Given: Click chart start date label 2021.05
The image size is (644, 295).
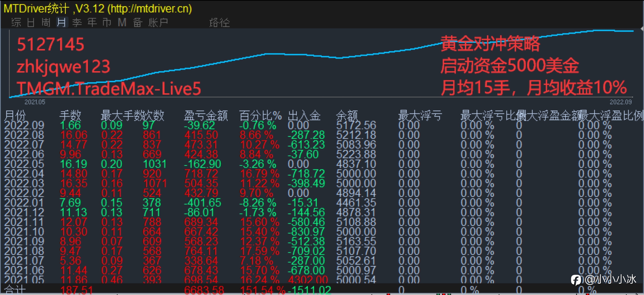Looking at the screenshot, I should pos(35,102).
